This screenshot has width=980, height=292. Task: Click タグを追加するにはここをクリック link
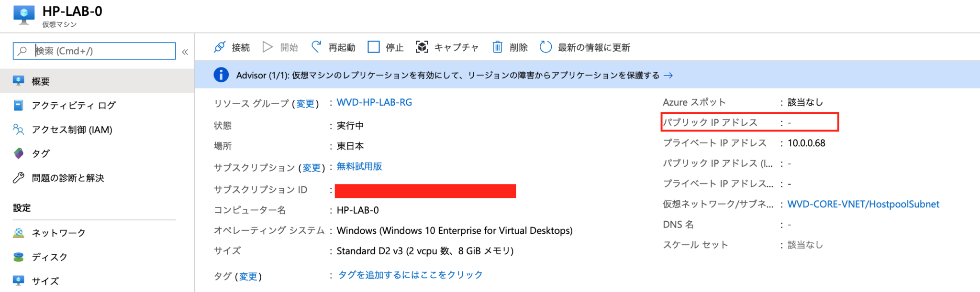pyautogui.click(x=410, y=275)
